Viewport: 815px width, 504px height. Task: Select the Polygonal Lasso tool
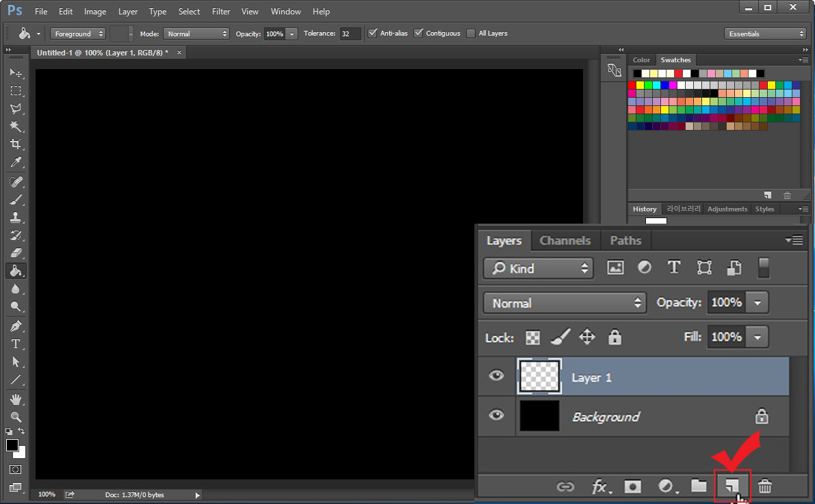[x=16, y=109]
